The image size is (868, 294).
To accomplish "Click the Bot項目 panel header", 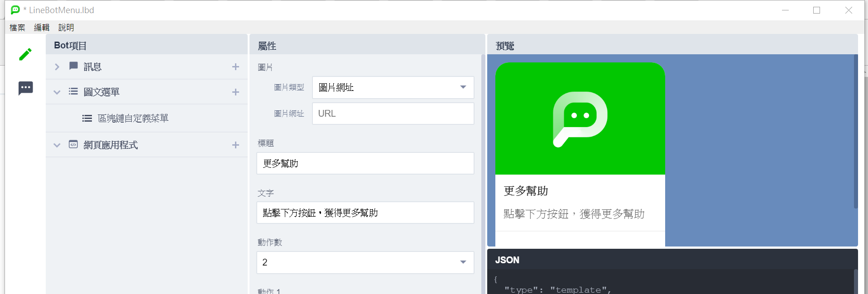I will tap(147, 45).
